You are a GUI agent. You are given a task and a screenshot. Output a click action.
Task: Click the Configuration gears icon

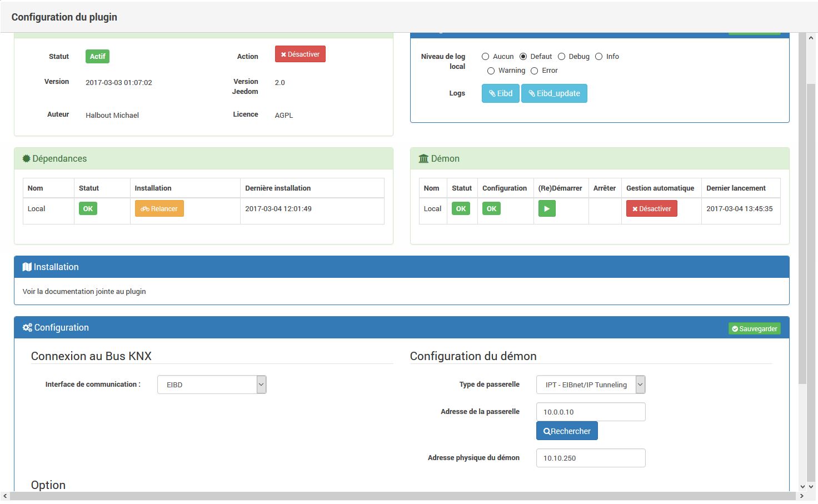click(x=27, y=328)
